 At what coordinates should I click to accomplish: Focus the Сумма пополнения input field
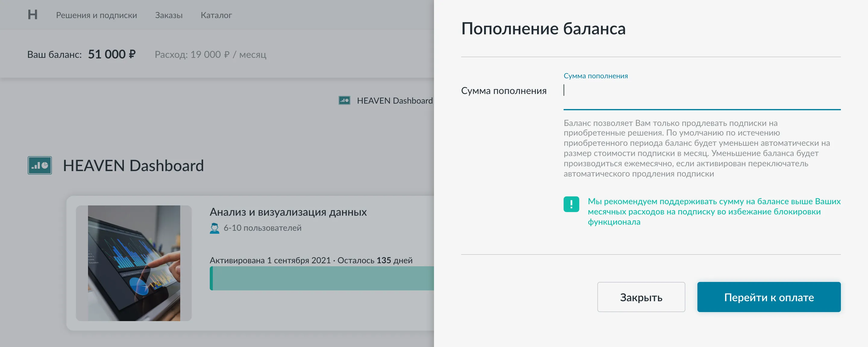[702, 91]
